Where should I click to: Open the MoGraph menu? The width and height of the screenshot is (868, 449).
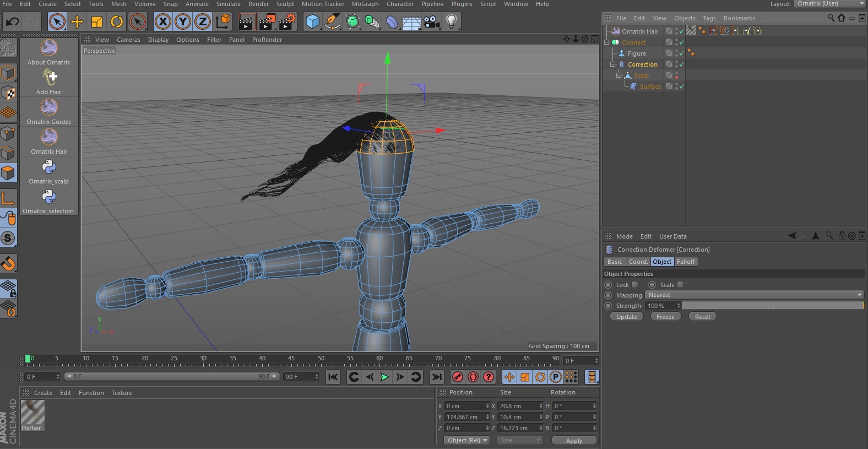pyautogui.click(x=365, y=4)
